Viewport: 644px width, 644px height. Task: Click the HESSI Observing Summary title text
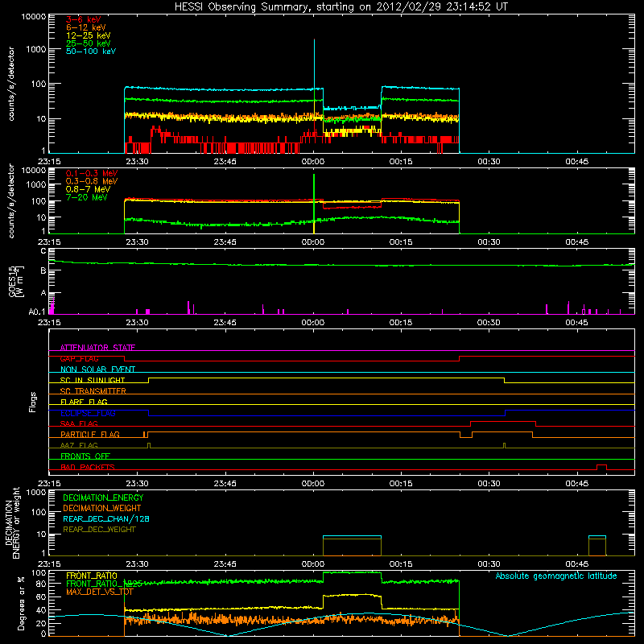(341, 6)
